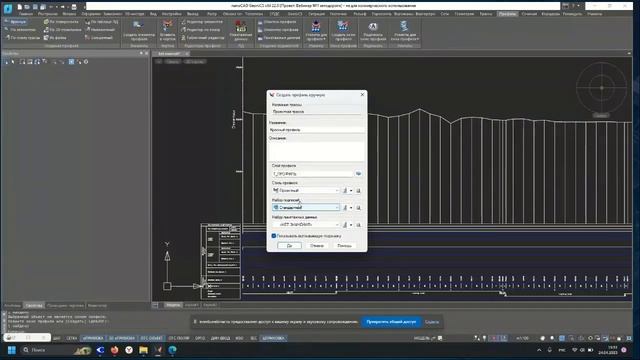Toggle оПРИВЯЗКА in status bar
Image resolution: width=640 pixels, height=360 pixels.
[x=93, y=338]
